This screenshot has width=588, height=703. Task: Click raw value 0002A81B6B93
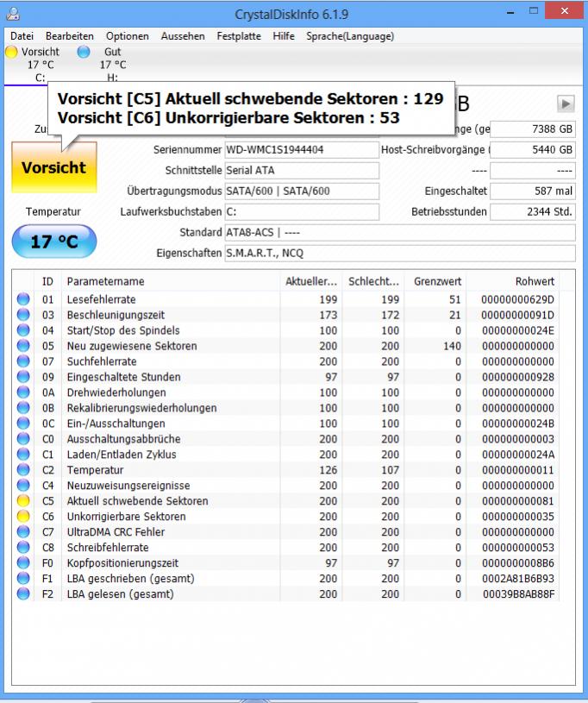(x=518, y=579)
